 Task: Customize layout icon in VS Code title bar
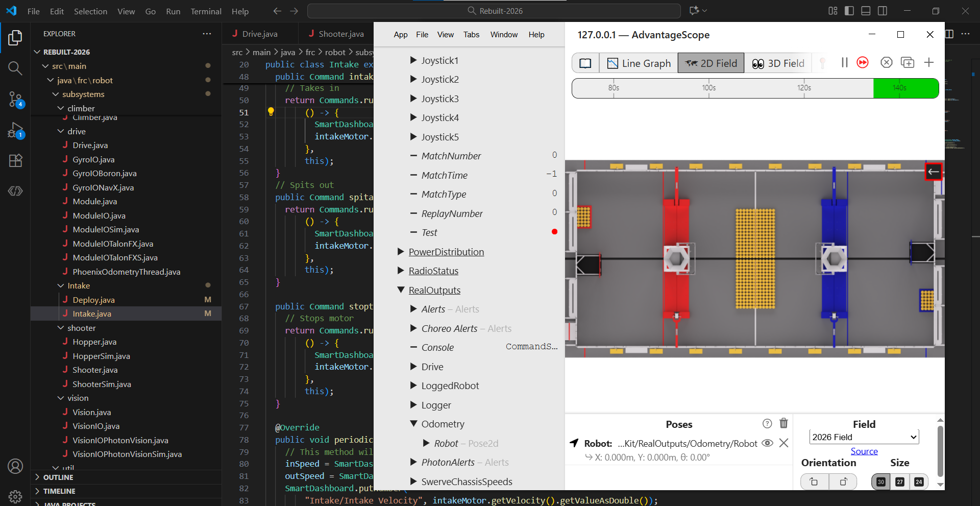click(833, 11)
